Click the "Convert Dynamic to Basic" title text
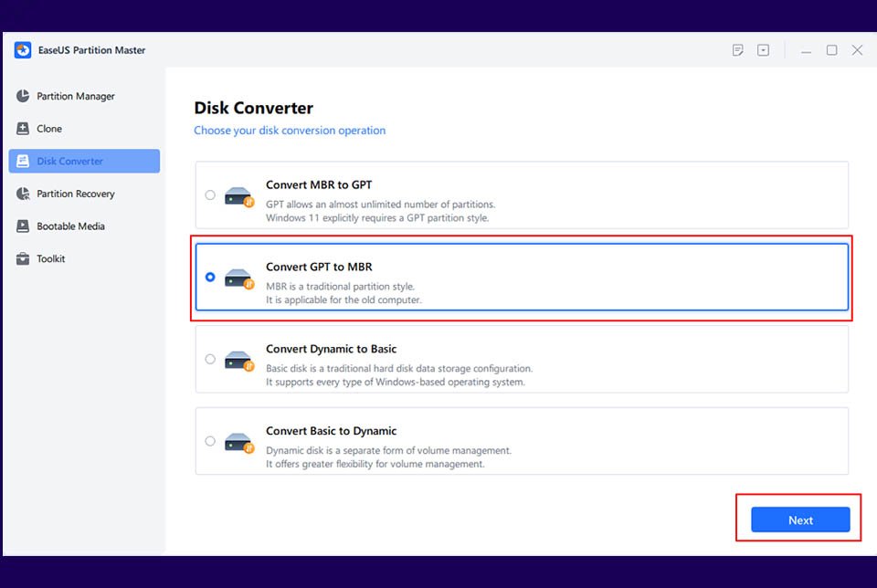The width and height of the screenshot is (877, 588). (331, 349)
